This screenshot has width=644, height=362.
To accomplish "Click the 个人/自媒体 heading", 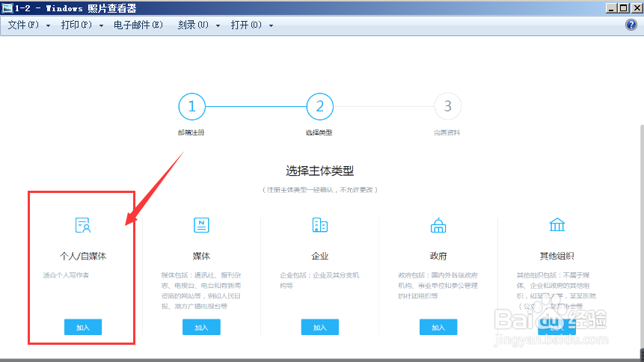I will (83, 256).
